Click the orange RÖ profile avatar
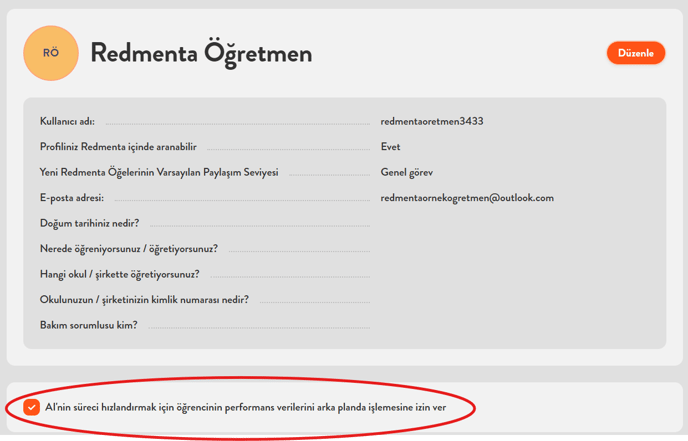The width and height of the screenshot is (688, 441). point(50,53)
